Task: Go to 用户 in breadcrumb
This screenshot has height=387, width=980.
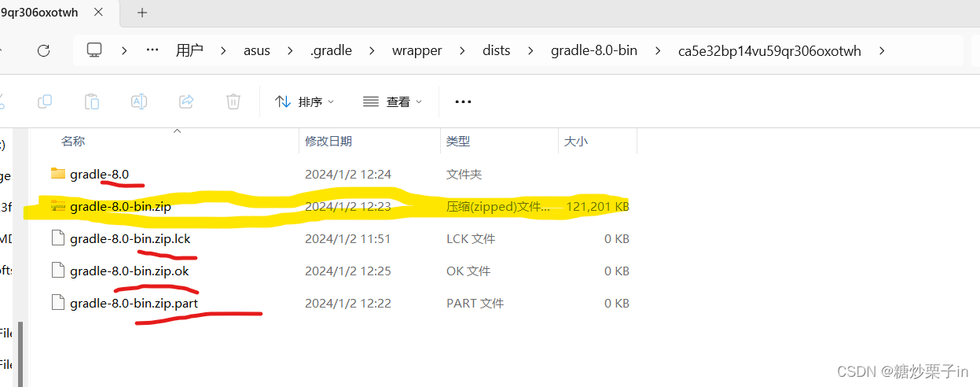Action: click(189, 50)
